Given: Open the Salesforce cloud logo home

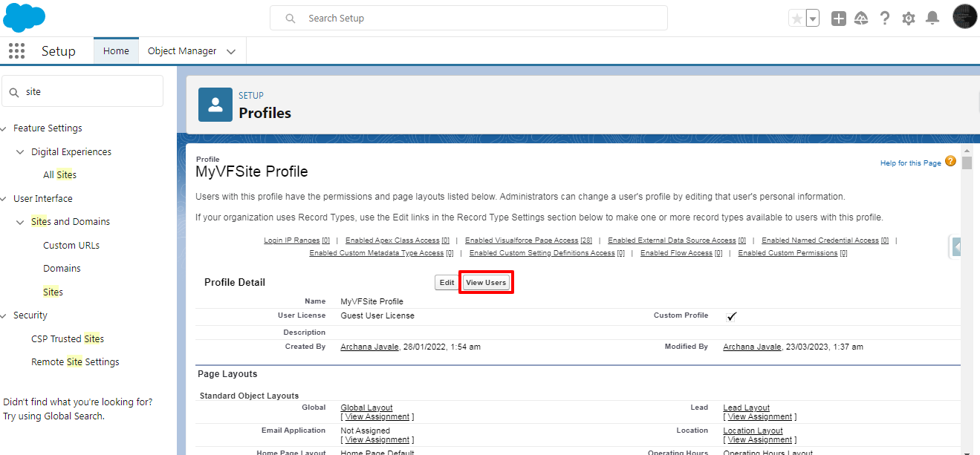Looking at the screenshot, I should click(25, 17).
